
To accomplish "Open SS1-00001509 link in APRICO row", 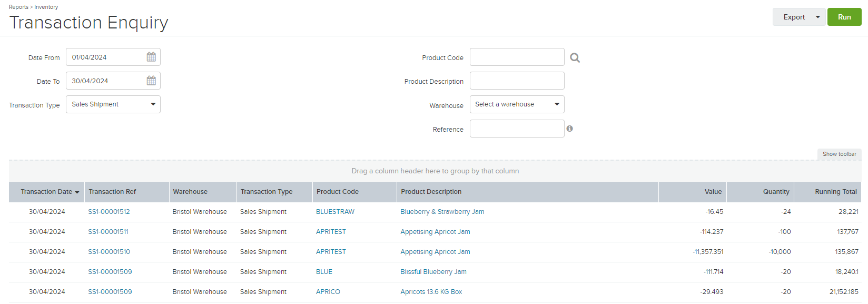I will 110,292.
